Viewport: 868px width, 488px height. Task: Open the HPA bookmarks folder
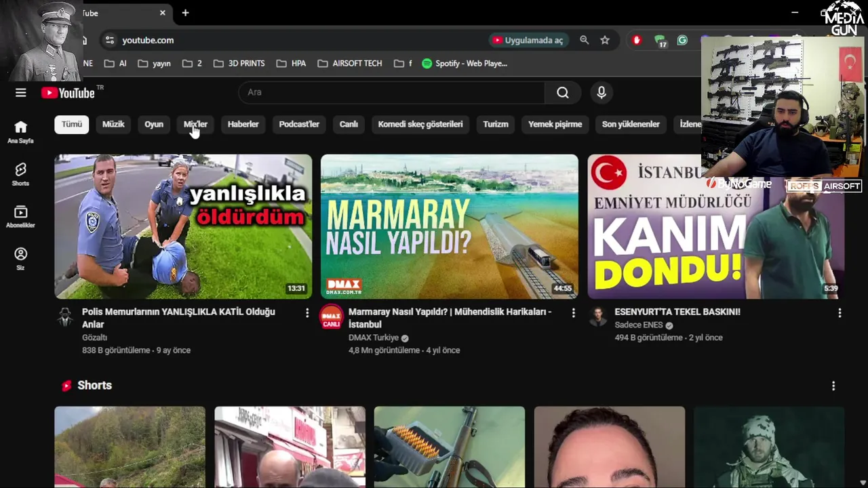tap(291, 63)
